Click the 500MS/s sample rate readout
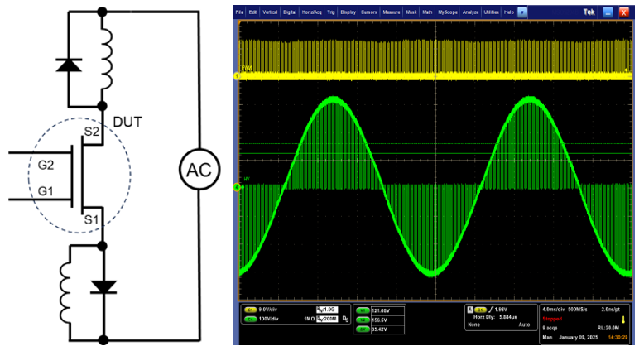This screenshot has width=644, height=351. [x=578, y=310]
